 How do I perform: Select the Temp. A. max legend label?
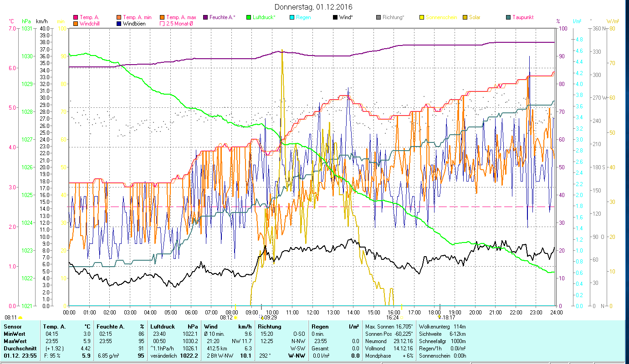point(181,18)
